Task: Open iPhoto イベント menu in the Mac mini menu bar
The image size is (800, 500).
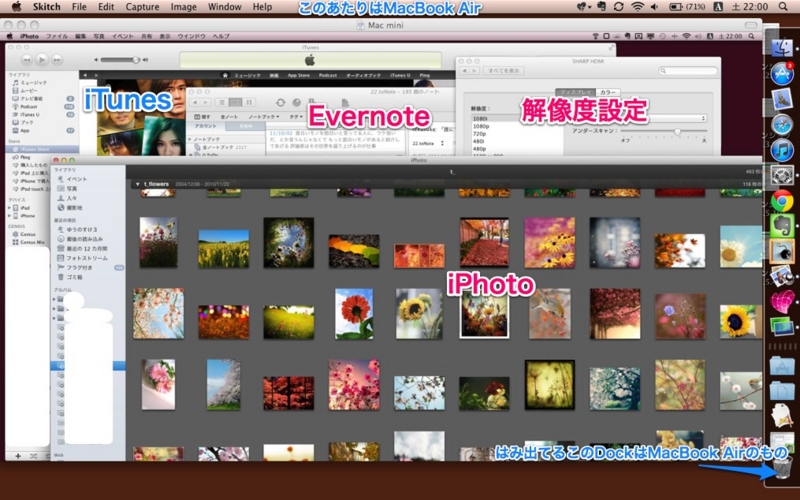Action: coord(122,36)
